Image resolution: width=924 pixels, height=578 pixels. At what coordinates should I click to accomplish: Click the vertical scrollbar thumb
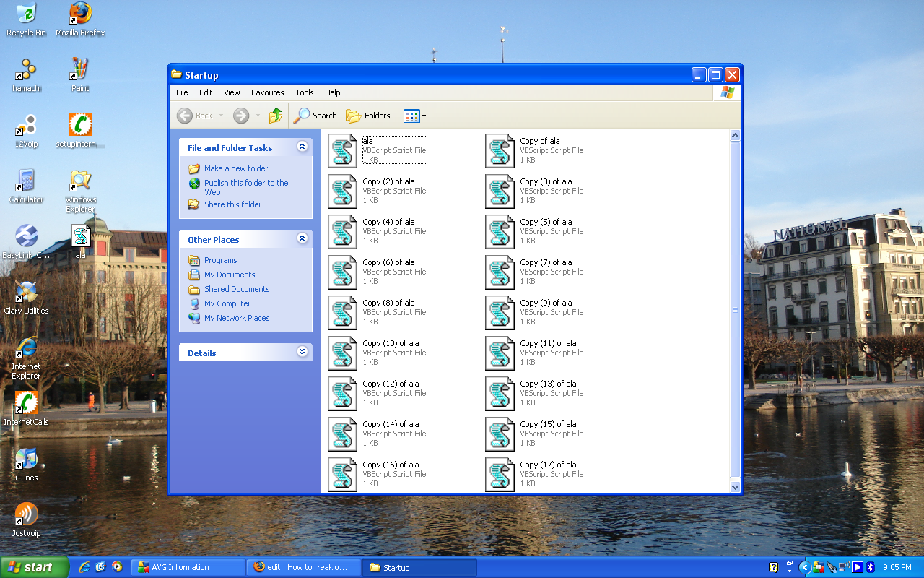pos(736,310)
